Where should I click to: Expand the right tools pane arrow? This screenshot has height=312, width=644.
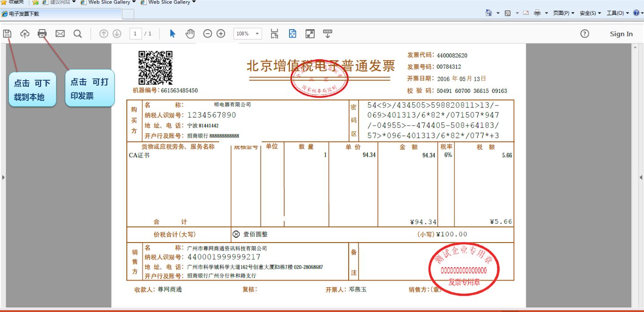[x=641, y=178]
